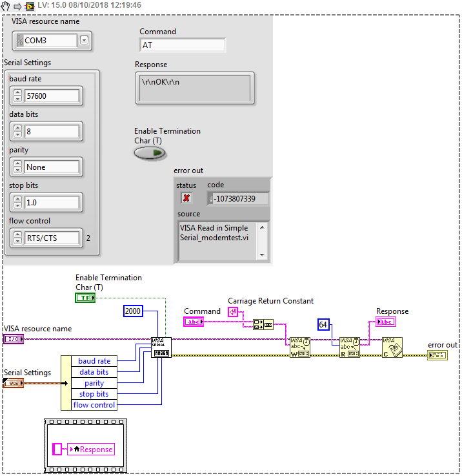Image resolution: width=462 pixels, height=476 pixels.
Task: Click the flow control stepper arrows
Action: coord(18,238)
